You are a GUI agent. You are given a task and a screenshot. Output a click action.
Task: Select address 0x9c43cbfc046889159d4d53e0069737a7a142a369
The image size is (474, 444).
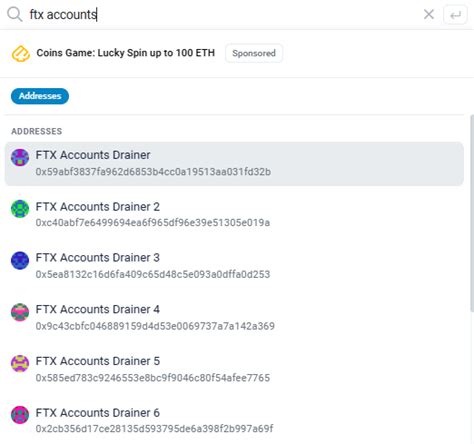pos(155,326)
